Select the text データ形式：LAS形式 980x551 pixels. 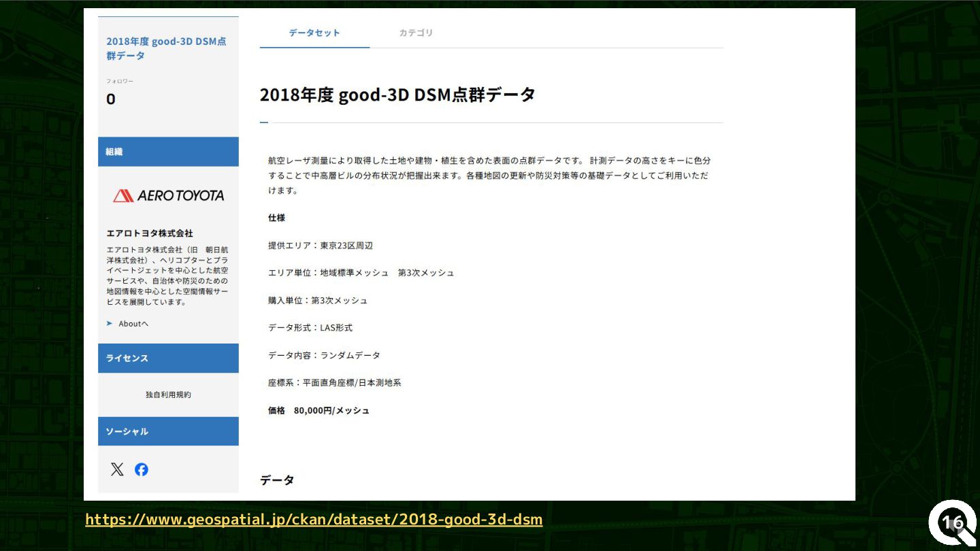[x=310, y=328]
